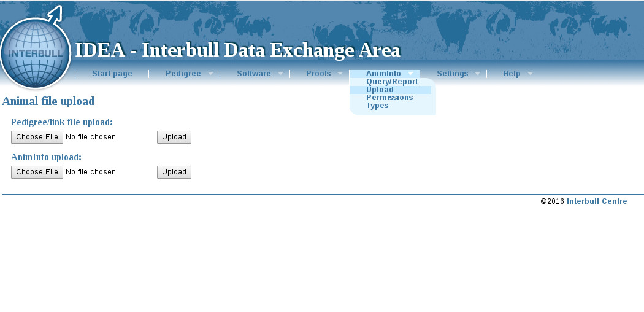Expand the Pedigree dropdown arrow
The width and height of the screenshot is (644, 312).
point(210,74)
